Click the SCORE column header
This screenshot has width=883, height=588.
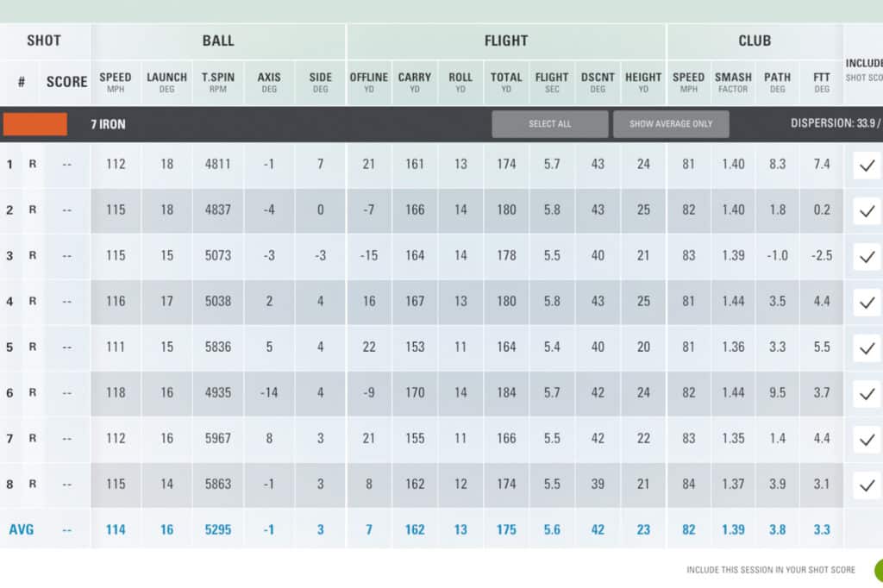(x=66, y=82)
